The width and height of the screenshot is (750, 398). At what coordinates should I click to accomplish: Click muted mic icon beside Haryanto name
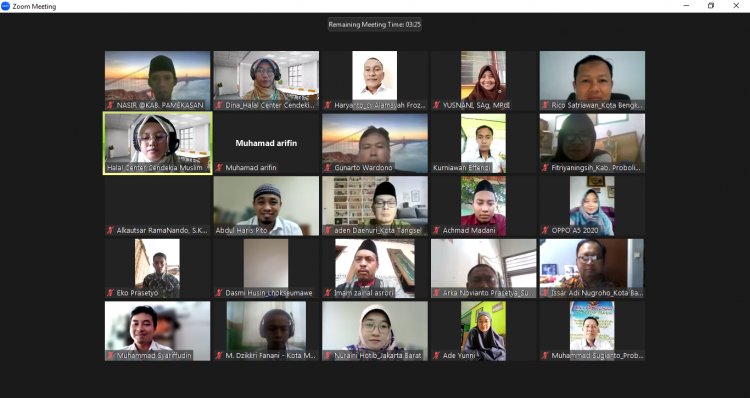click(x=328, y=105)
